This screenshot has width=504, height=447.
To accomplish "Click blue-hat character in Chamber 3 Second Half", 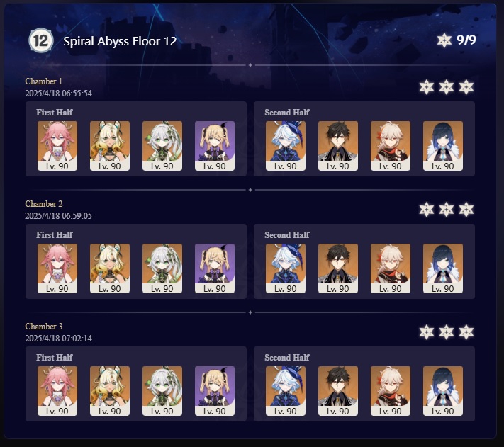I will [286, 391].
